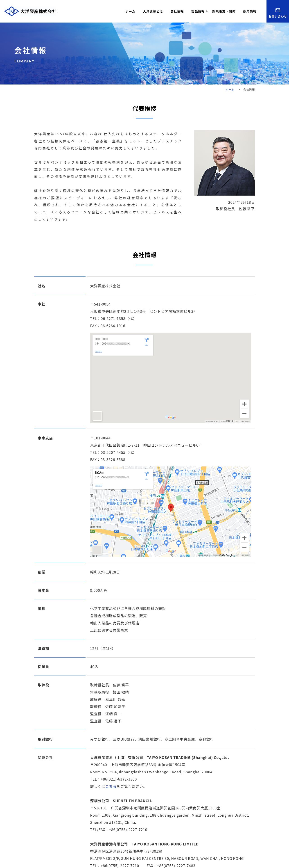Zoom out on the Osaka head office map

(x=244, y=413)
